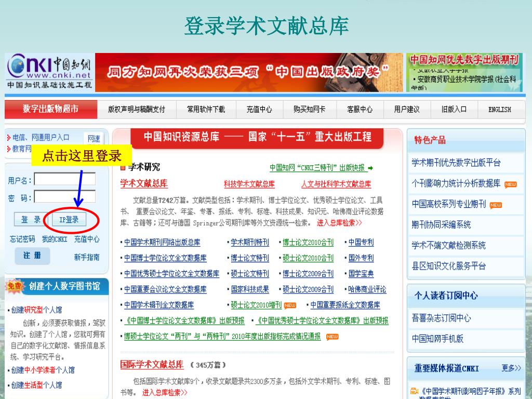Click 进入总库检索 under 国际学术文献总库
This screenshot has width=532, height=399.
(x=165, y=393)
